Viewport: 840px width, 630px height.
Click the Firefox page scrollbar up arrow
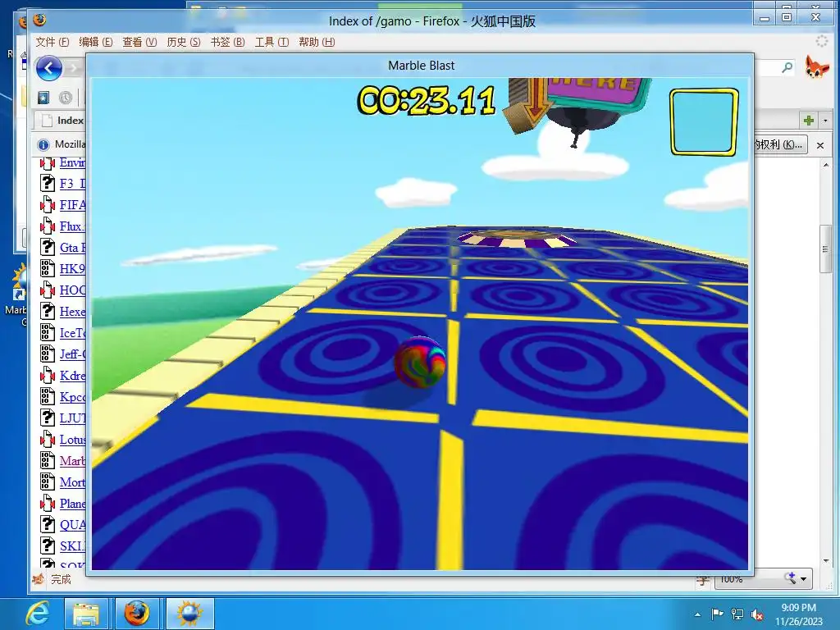coord(825,166)
